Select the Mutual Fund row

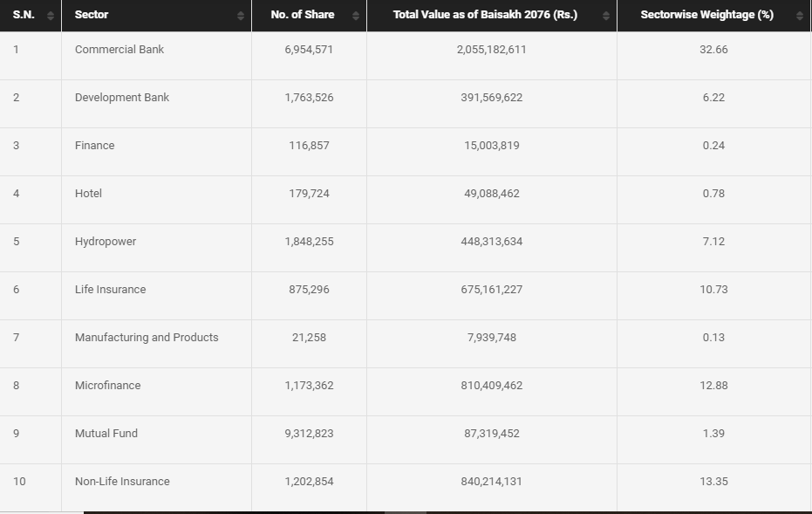406,440
